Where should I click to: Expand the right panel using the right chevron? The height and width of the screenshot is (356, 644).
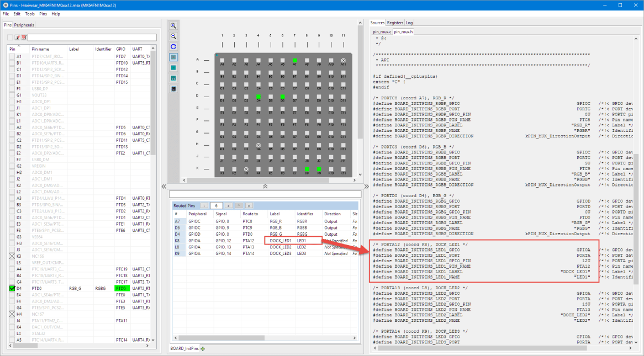(x=366, y=186)
